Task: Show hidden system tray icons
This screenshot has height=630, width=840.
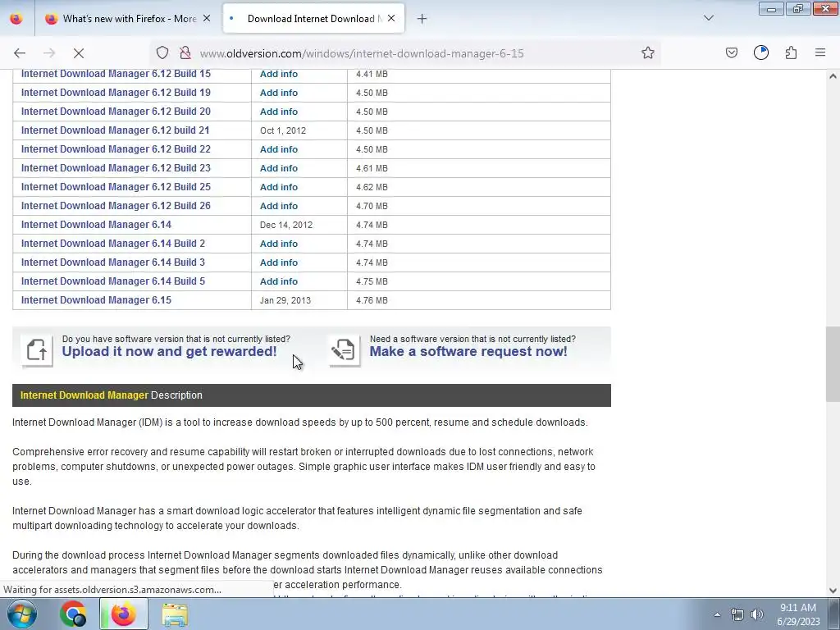Action: (x=717, y=614)
